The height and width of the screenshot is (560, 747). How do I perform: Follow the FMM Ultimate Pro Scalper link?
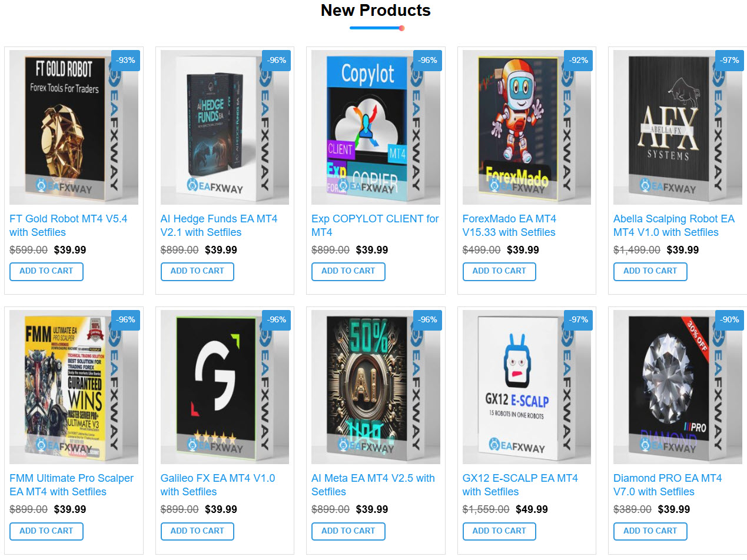[72, 485]
